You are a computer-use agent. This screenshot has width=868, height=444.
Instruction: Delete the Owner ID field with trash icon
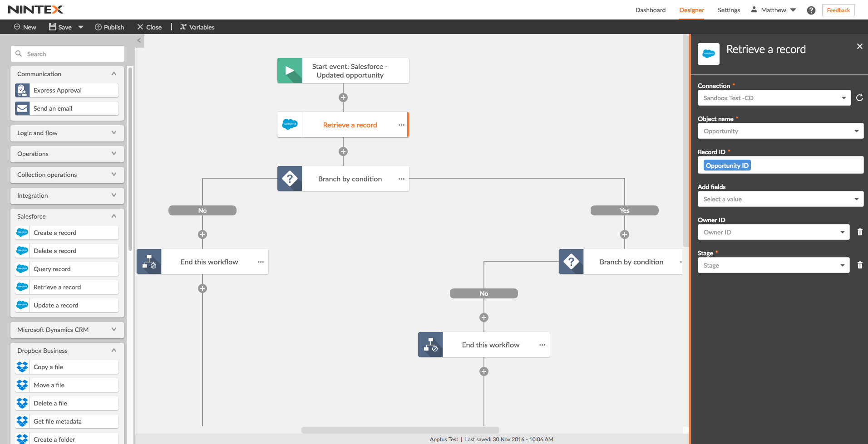pos(860,232)
